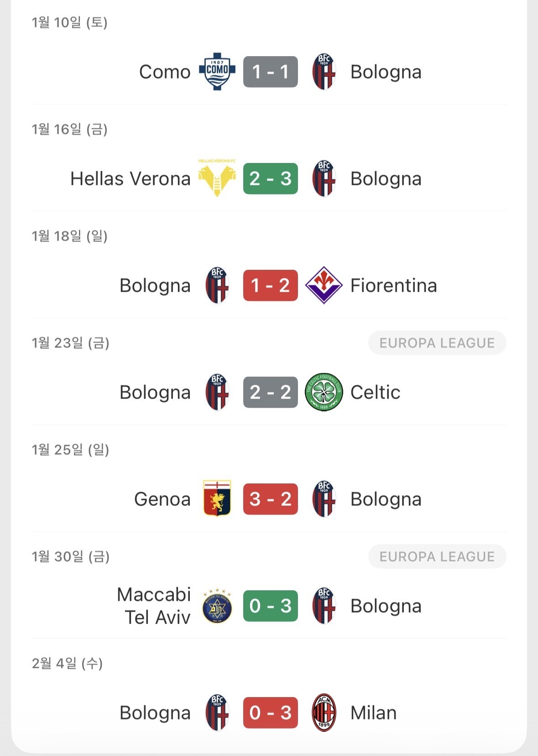Viewport: 538px width, 756px height.
Task: Open the 1 - 2 Fiorentina score
Action: pyautogui.click(x=271, y=285)
